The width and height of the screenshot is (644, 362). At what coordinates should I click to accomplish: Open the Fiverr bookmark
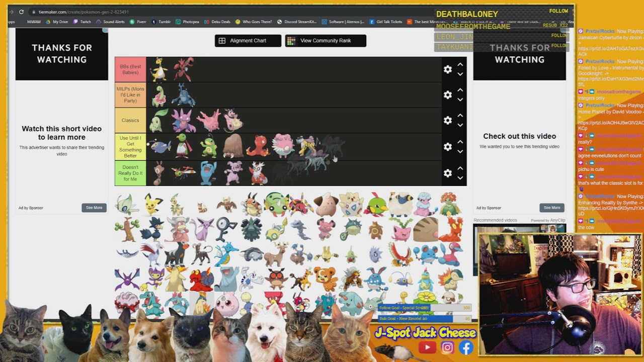[x=138, y=22]
